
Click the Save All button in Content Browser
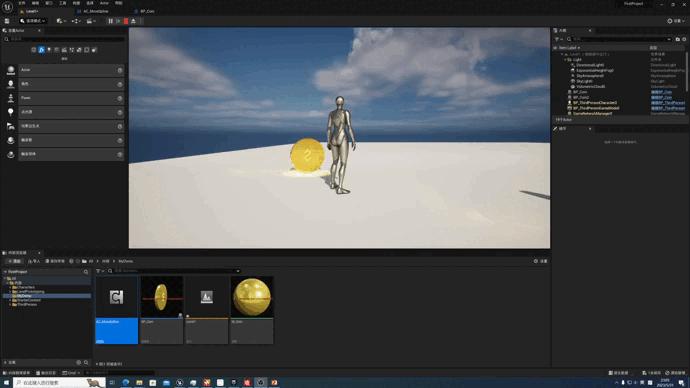click(x=55, y=261)
